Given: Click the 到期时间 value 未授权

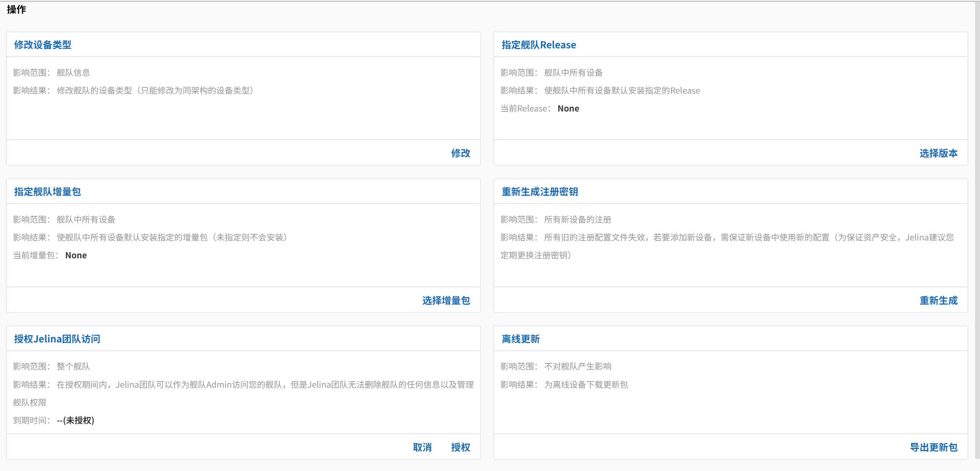Looking at the screenshot, I should point(75,420).
